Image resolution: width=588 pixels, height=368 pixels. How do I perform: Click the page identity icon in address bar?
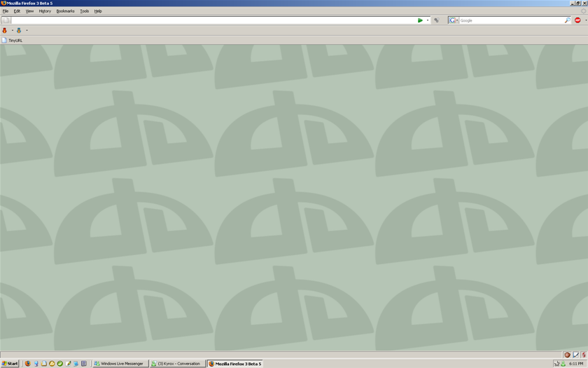coord(6,20)
